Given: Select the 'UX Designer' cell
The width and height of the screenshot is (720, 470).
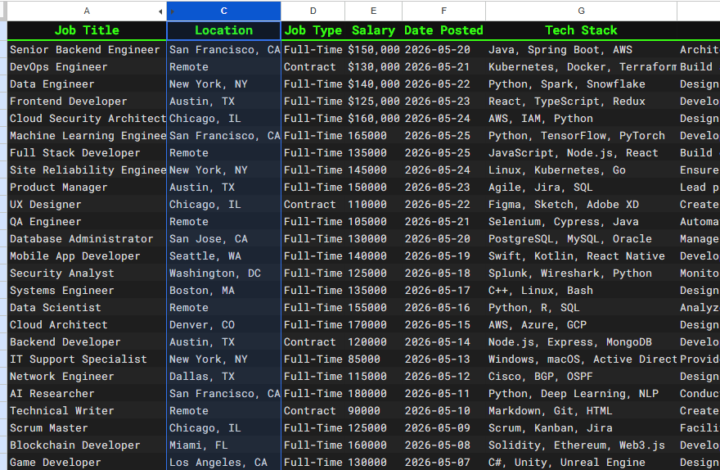Looking at the screenshot, I should coord(87,205).
